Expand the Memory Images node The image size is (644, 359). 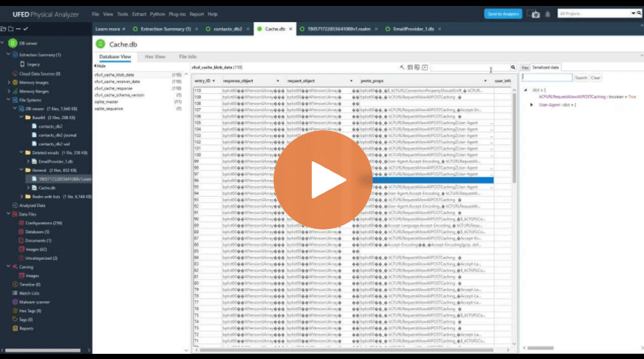point(9,82)
